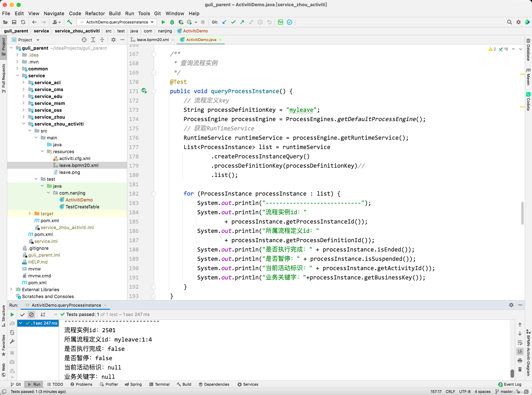Open the Terminal tool window button

coord(160,384)
